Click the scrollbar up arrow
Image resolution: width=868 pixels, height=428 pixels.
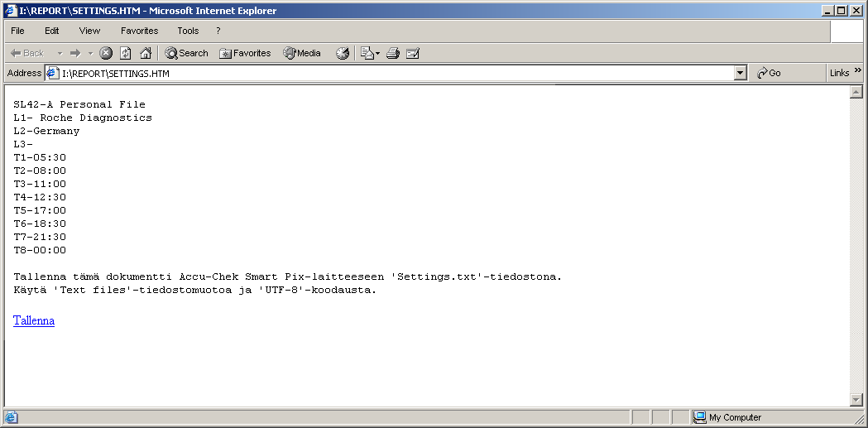856,92
